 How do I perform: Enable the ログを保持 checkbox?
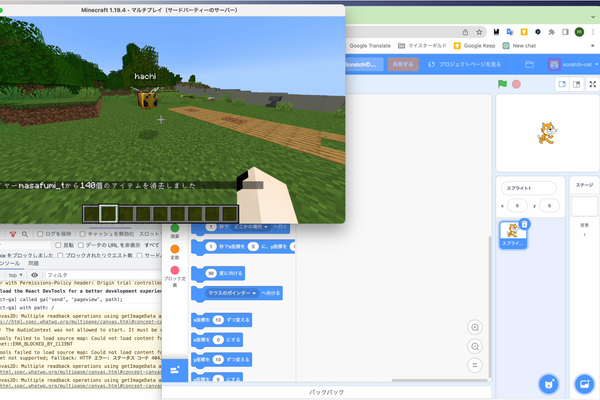coord(40,234)
